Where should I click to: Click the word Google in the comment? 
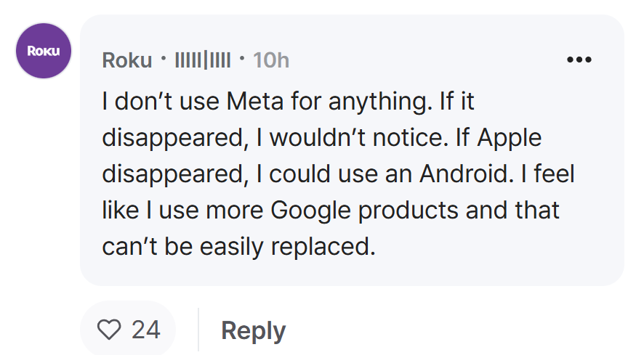(310, 211)
